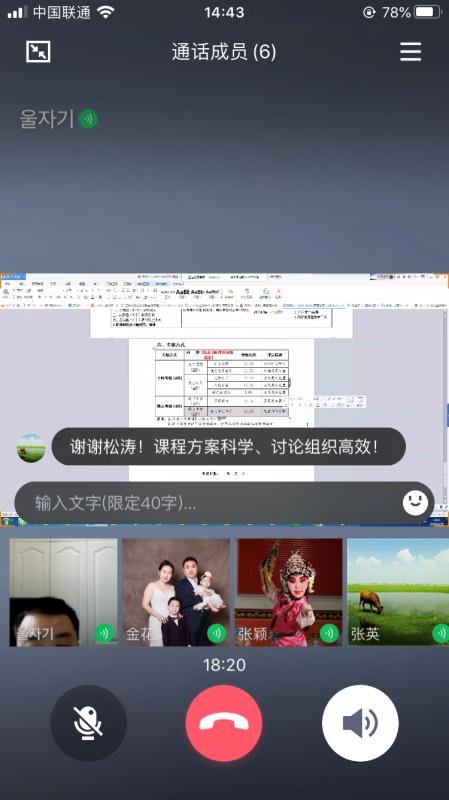The width and height of the screenshot is (449, 800).
Task: Open the hamburger menu at top right
Action: click(410, 52)
